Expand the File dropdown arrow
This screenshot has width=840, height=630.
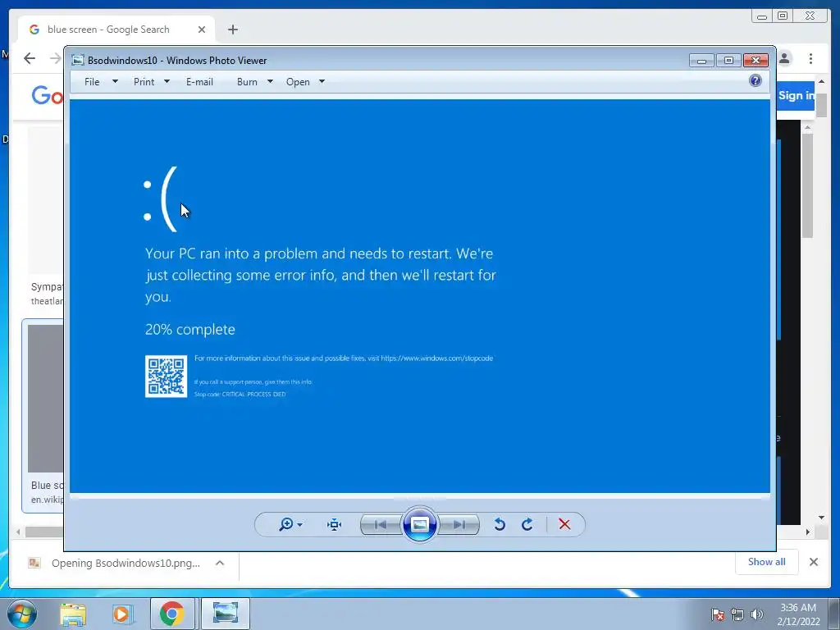coord(115,81)
